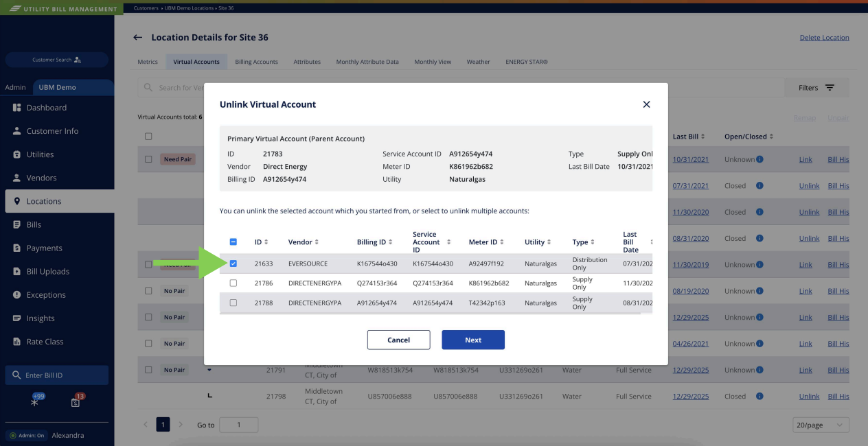The image size is (868, 446).
Task: Toggle the select-all checkbox in dialog header
Action: coord(233,242)
